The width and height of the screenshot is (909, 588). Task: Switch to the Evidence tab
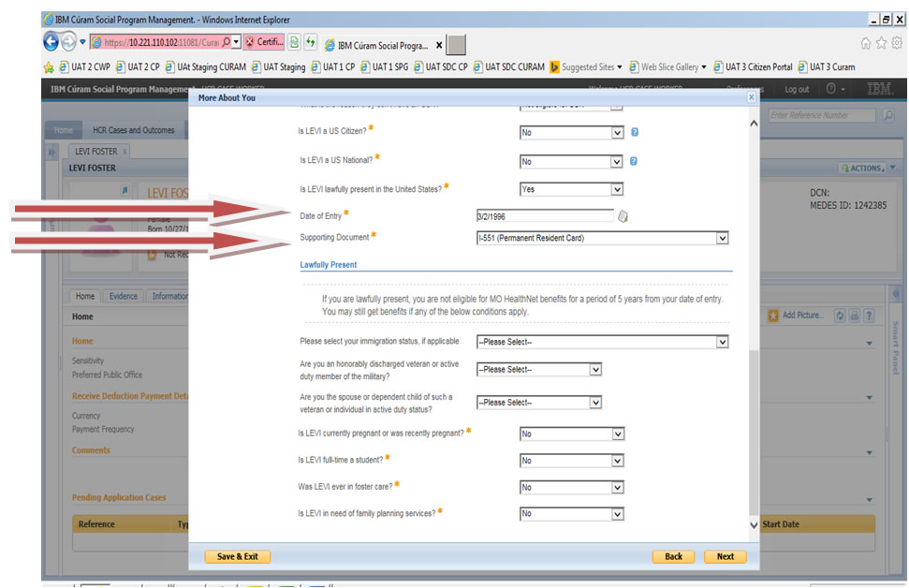point(124,296)
